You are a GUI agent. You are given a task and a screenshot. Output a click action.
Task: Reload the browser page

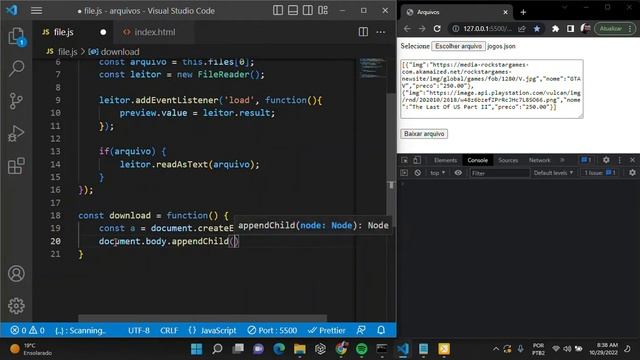[437, 29]
